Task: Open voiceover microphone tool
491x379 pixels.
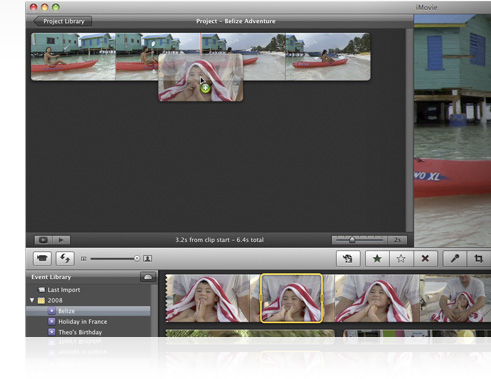Action: [x=455, y=259]
